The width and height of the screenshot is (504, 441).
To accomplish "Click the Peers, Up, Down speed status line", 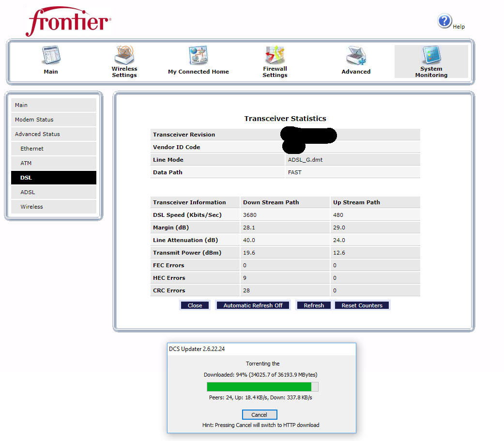I will pos(260,397).
